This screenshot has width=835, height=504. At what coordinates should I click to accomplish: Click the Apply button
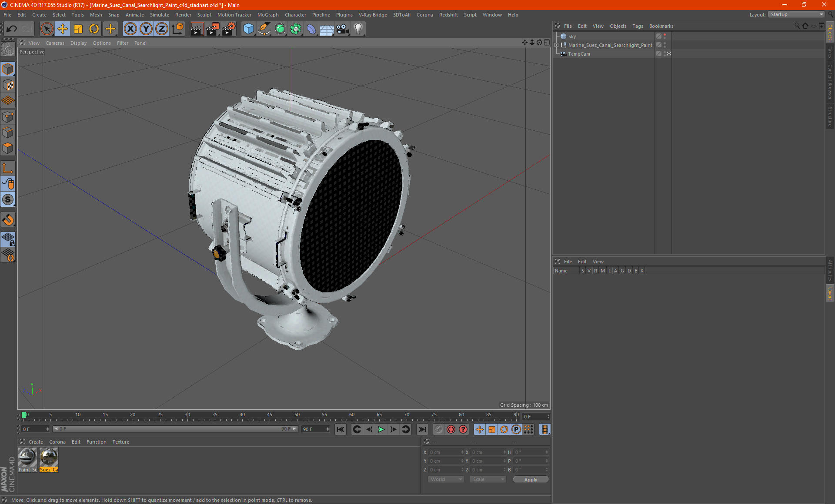(530, 480)
